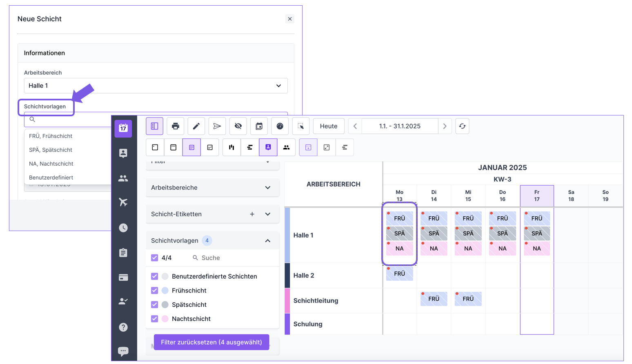
Task: Click the Heute button
Action: [328, 126]
